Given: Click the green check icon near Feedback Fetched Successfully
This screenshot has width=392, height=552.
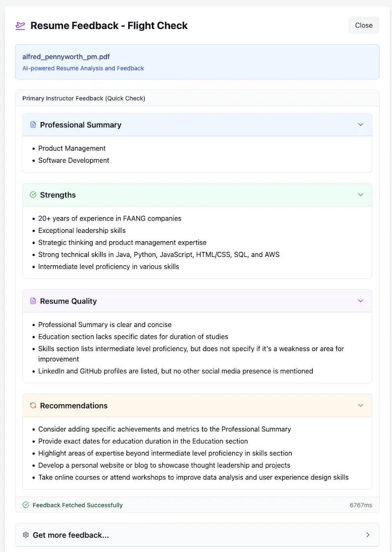Looking at the screenshot, I should [x=25, y=505].
